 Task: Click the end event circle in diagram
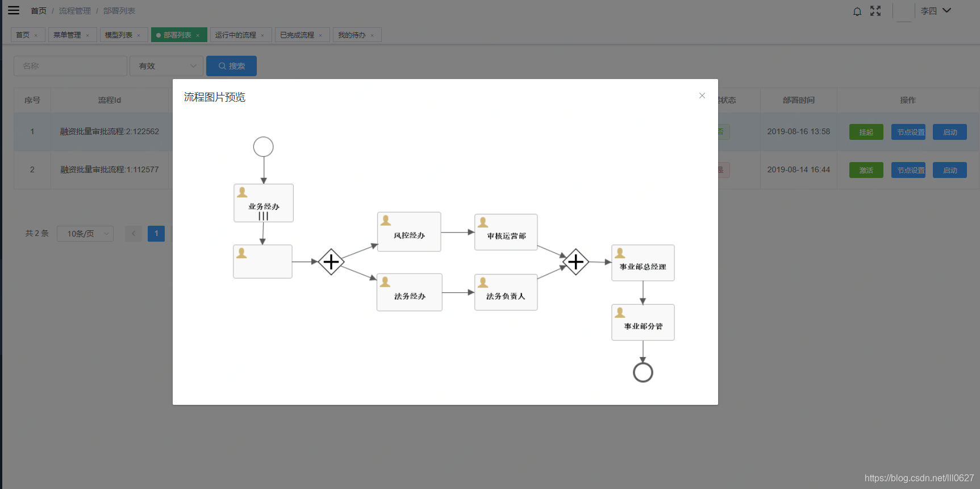pos(643,372)
